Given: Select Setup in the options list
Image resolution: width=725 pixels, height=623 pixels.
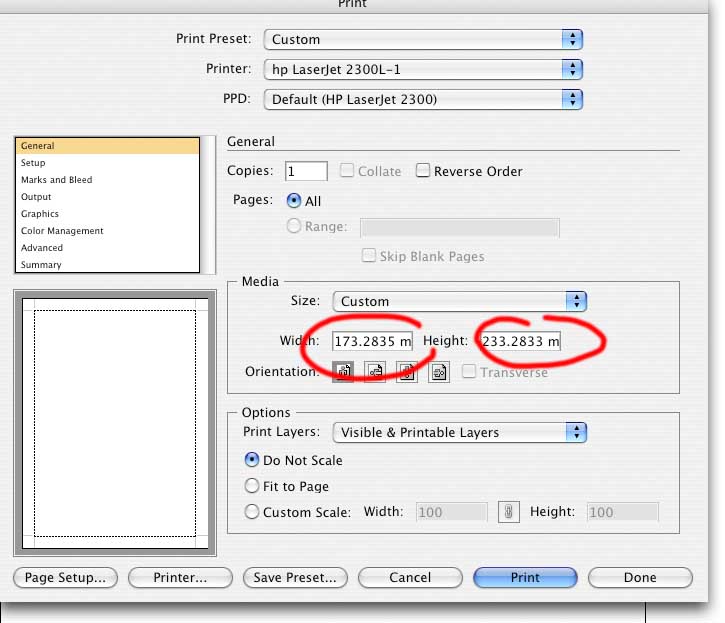Looking at the screenshot, I should [x=107, y=163].
